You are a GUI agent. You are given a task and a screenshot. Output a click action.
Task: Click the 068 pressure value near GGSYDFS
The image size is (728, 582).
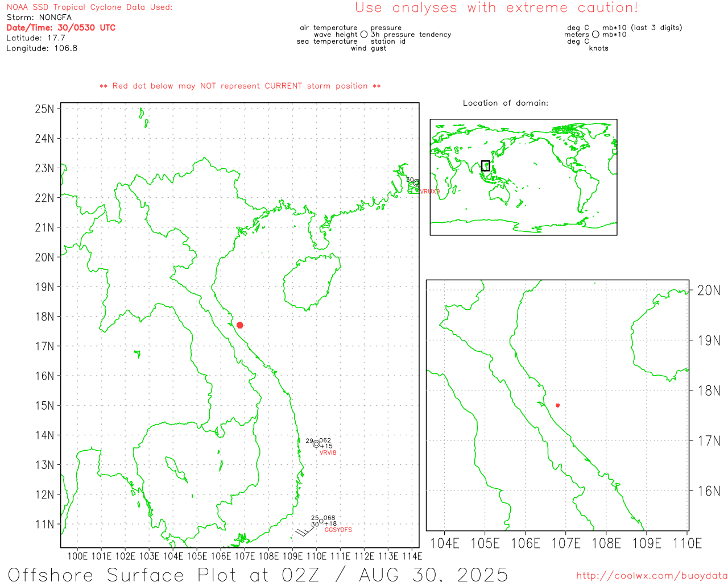coord(329,518)
